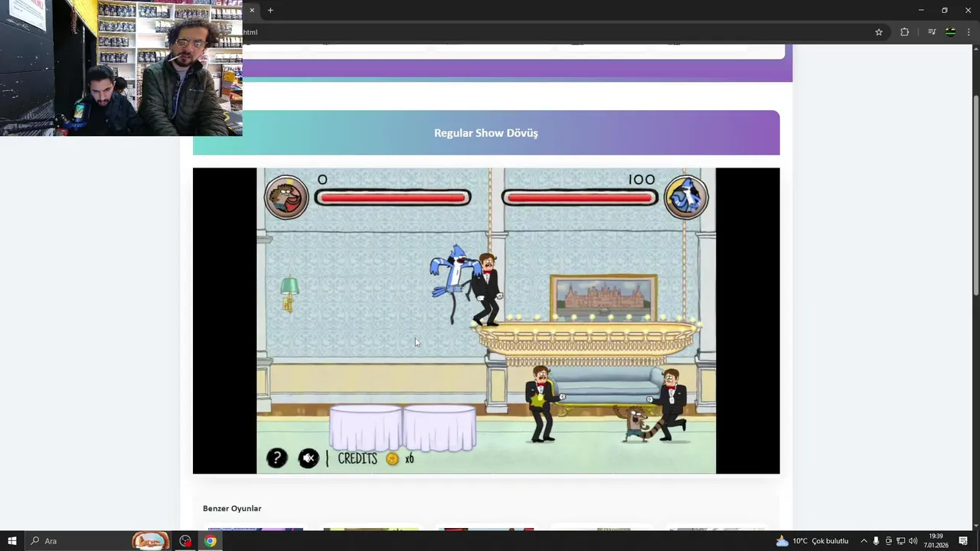Click the score value 0 in the game
The image size is (980, 551).
point(322,180)
